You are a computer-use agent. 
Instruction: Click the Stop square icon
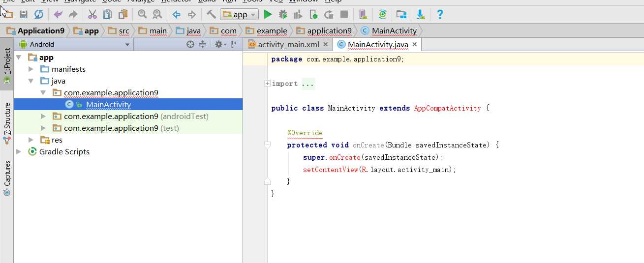[344, 14]
